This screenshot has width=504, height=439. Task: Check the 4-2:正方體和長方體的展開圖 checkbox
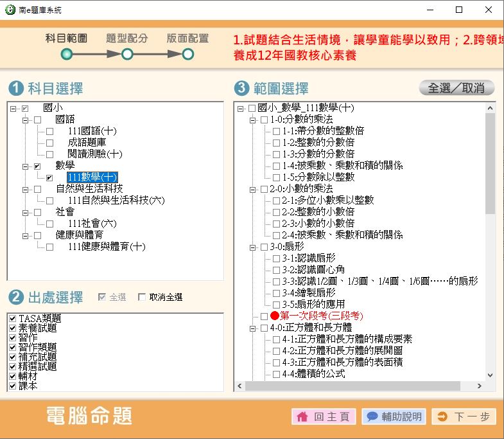276,351
